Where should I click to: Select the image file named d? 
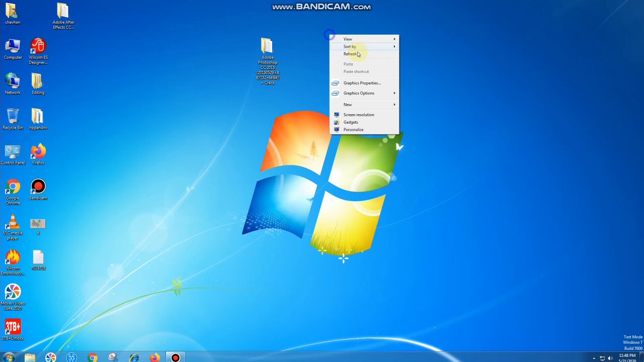(38, 226)
